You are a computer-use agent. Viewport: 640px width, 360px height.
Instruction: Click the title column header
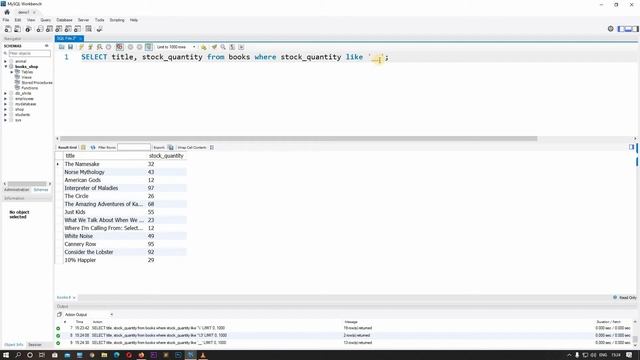105,156
